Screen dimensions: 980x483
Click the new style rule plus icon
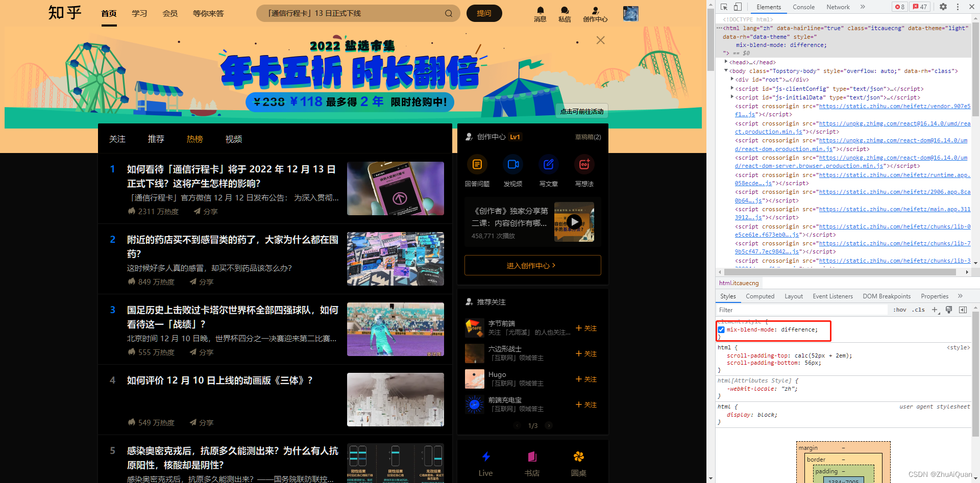click(x=935, y=310)
